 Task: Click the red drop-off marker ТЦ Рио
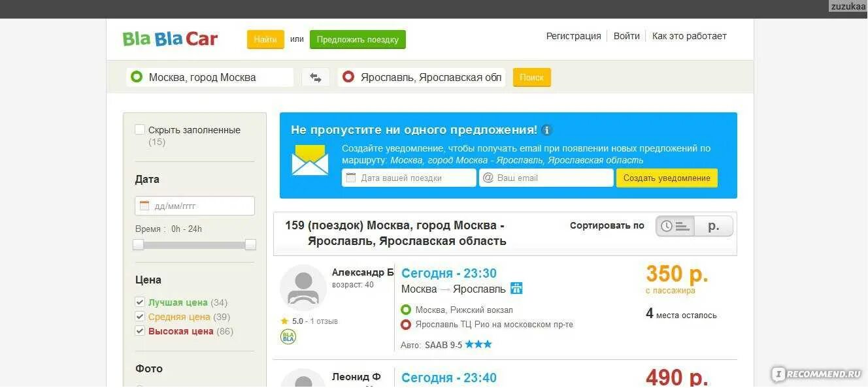(406, 324)
